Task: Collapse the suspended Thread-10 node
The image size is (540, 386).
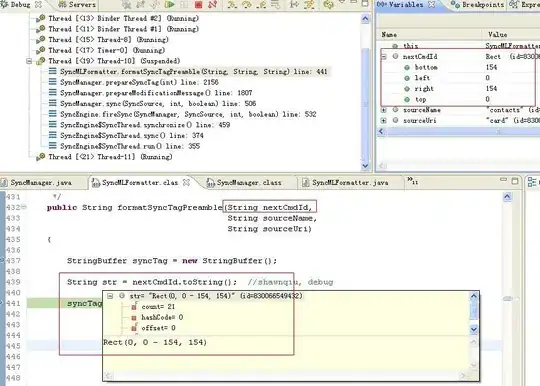Action: pos(29,61)
